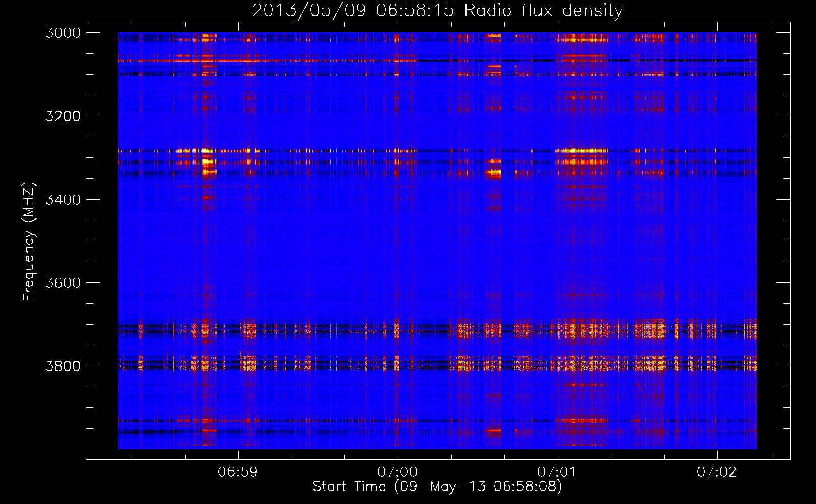
Task: Click the plot title '2013/05/09 06:58:15 Radio flux density'
Action: pyautogui.click(x=437, y=10)
